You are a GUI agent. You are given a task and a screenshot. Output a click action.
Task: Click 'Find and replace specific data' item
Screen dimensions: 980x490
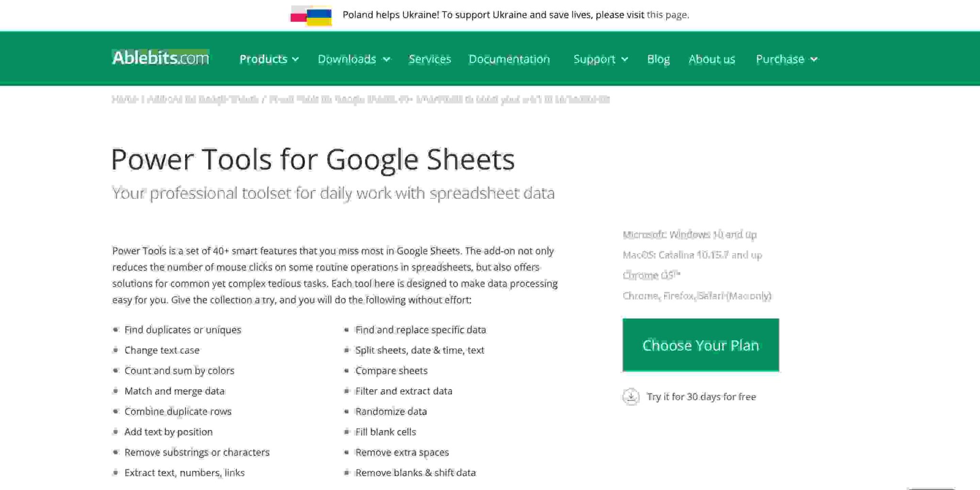pos(421,330)
